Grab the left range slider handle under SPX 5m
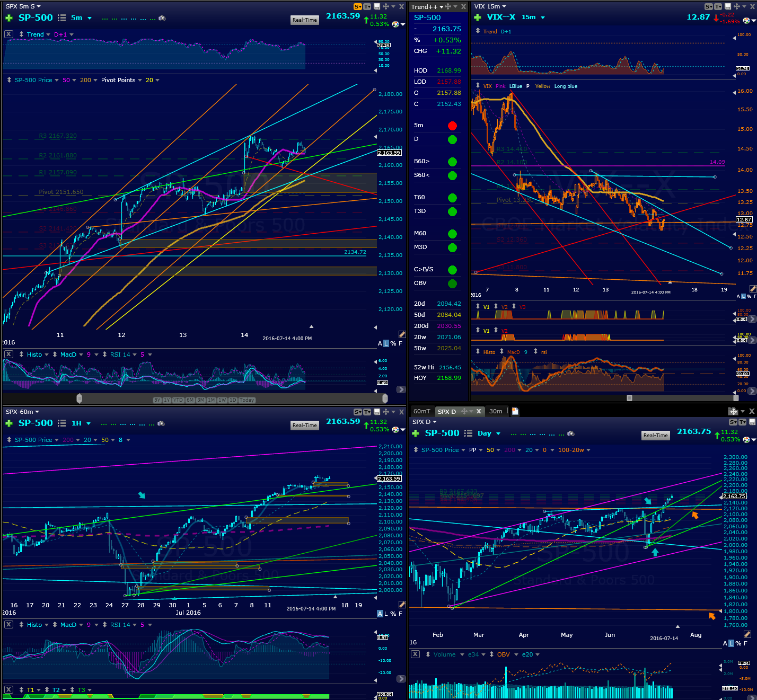 pos(79,398)
